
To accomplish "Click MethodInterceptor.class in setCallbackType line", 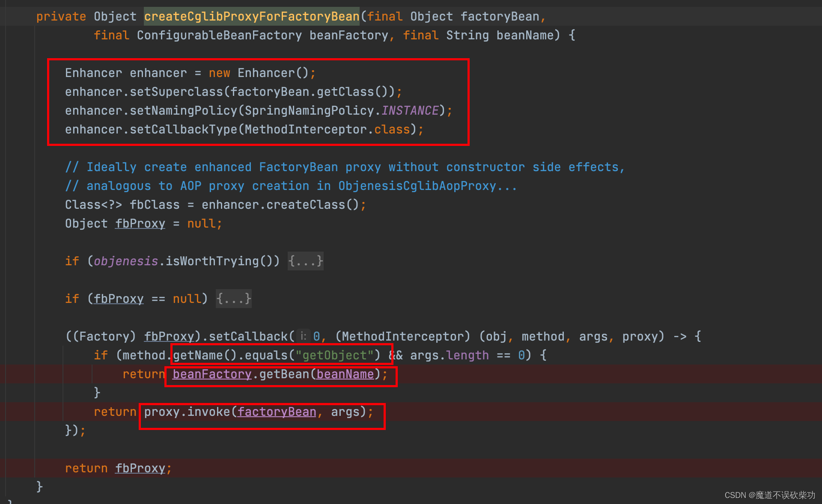I will (x=327, y=130).
